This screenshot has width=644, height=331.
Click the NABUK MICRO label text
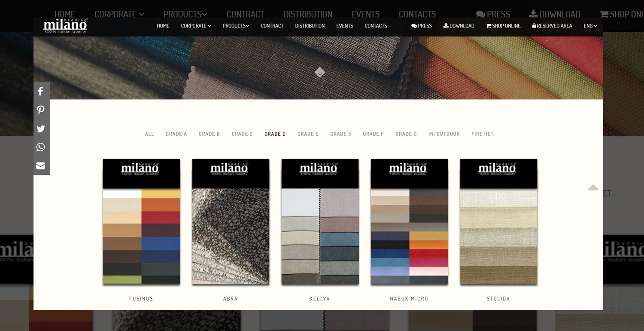[x=409, y=299]
